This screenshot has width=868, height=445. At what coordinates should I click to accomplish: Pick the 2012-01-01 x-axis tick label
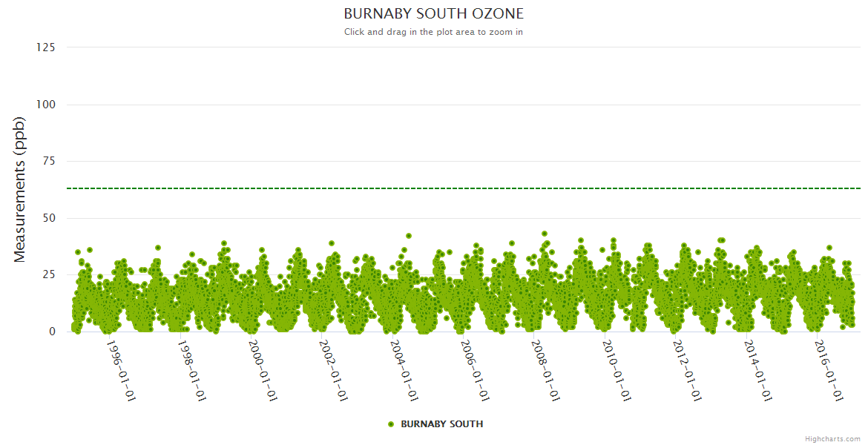[x=688, y=370]
